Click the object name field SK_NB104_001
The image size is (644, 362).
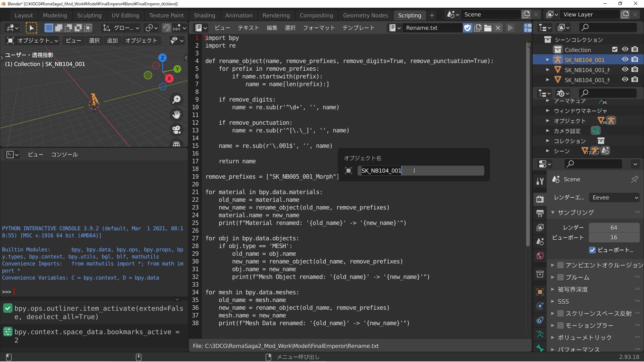[421, 171]
